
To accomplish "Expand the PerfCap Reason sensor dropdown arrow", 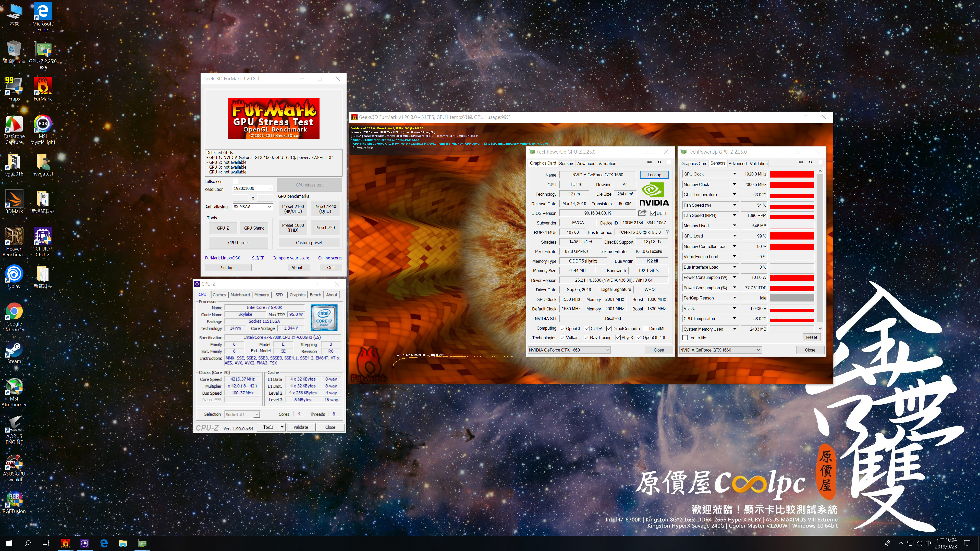I will 734,298.
